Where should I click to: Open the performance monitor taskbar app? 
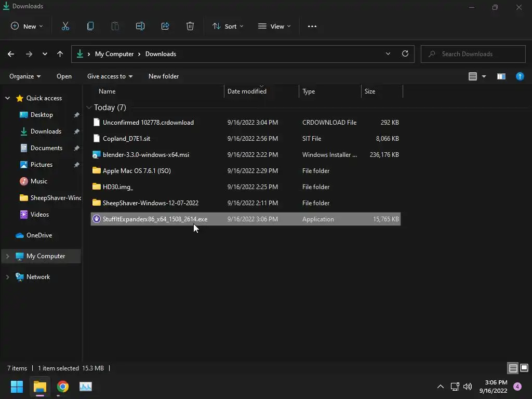tap(86, 387)
